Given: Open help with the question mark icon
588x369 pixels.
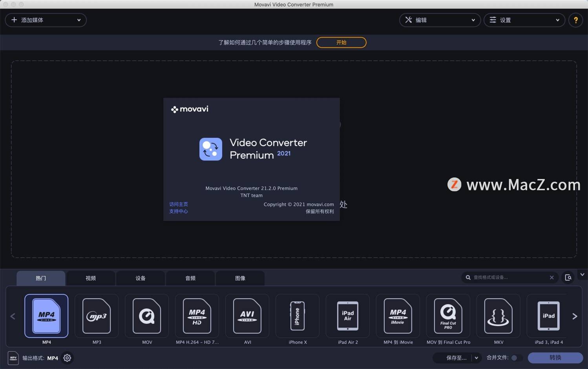Looking at the screenshot, I should pyautogui.click(x=575, y=20).
